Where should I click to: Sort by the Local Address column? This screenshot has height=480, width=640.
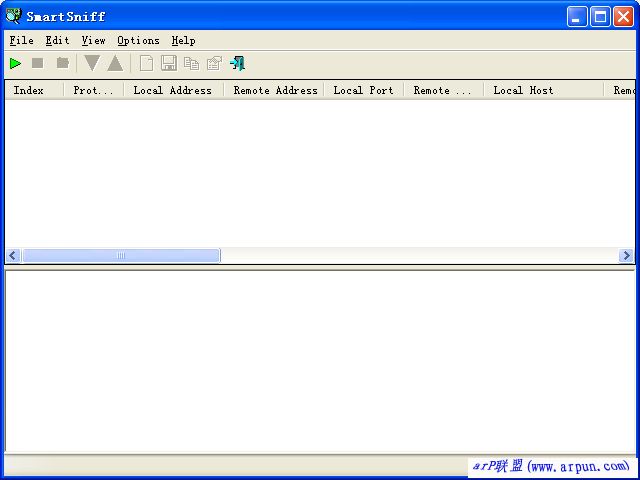(x=173, y=90)
